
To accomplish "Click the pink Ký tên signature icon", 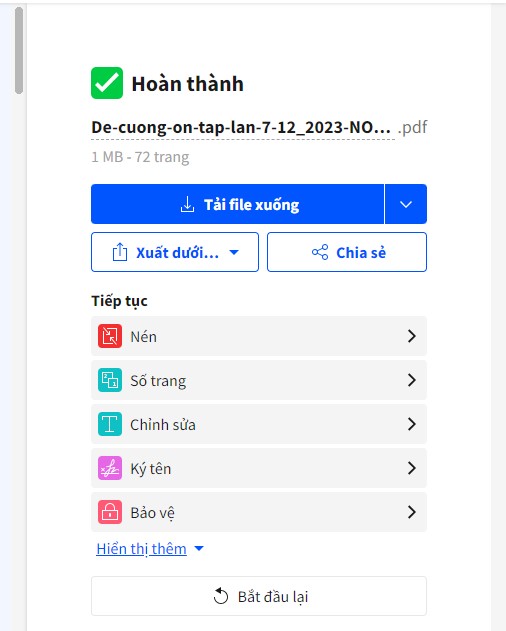I will (110, 468).
